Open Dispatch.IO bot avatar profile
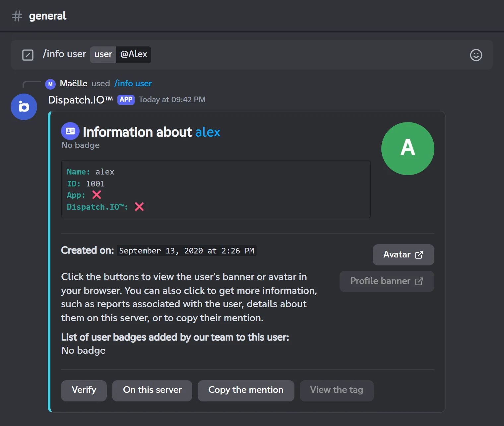The width and height of the screenshot is (504, 426). click(24, 107)
